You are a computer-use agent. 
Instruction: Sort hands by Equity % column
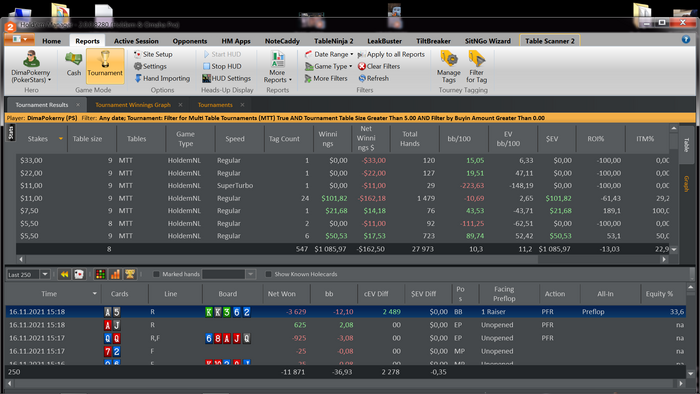[x=659, y=294]
